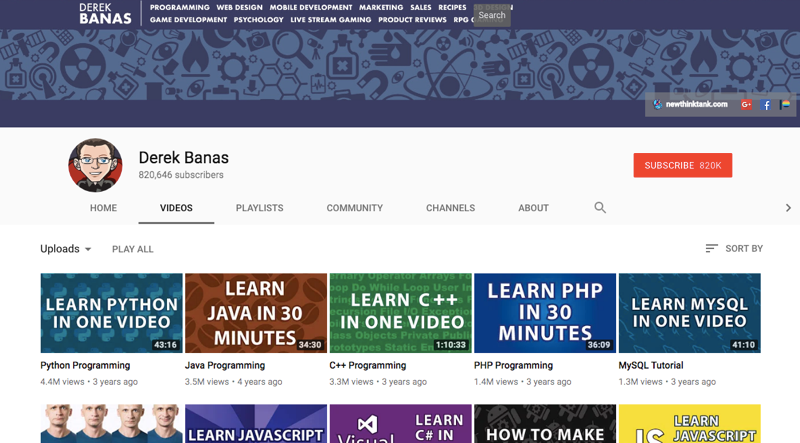This screenshot has width=800, height=443.
Task: Open the thumbnail with four men's faces
Action: (x=111, y=424)
